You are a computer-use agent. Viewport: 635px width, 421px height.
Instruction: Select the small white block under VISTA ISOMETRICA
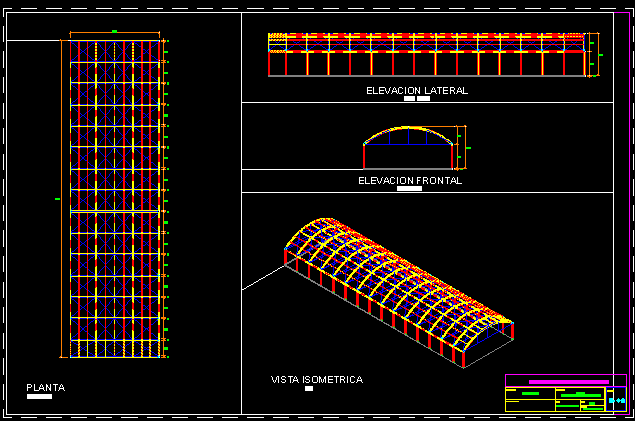point(309,389)
